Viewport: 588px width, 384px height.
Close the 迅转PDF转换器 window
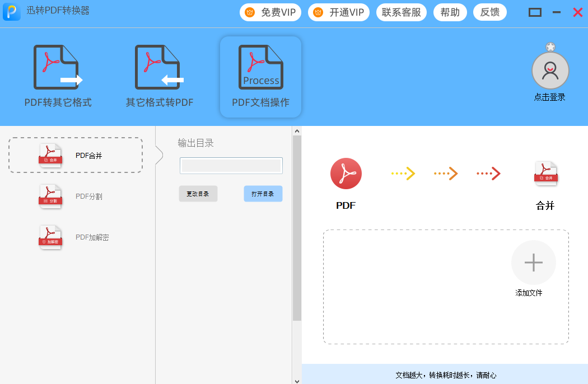(578, 12)
